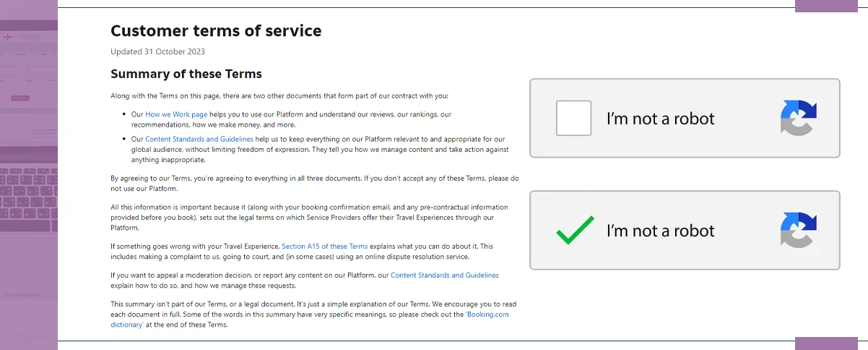Click the "Updated 31 October 2023" date text

tap(157, 51)
